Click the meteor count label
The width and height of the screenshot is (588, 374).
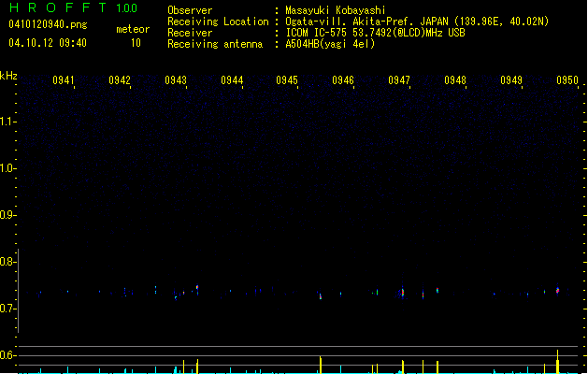click(133, 29)
